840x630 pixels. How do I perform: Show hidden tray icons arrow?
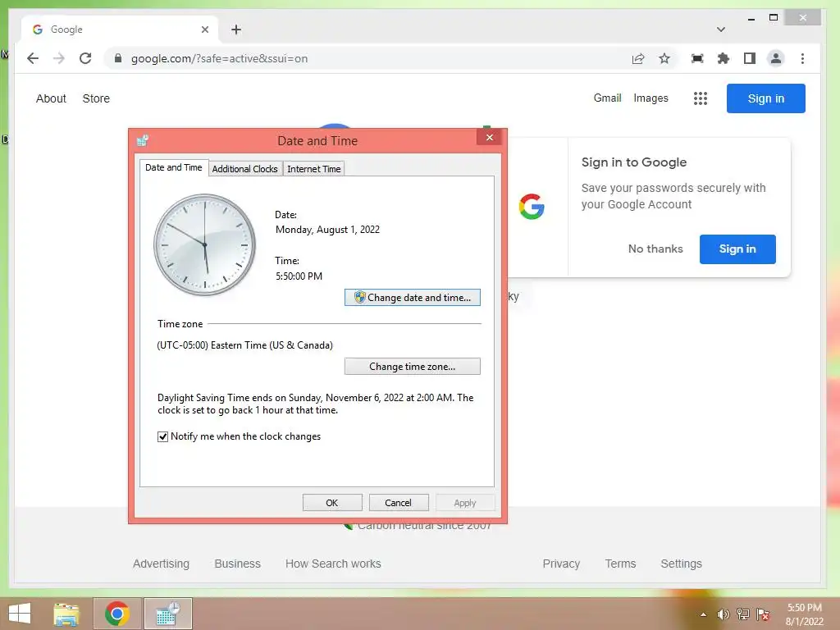tap(703, 614)
